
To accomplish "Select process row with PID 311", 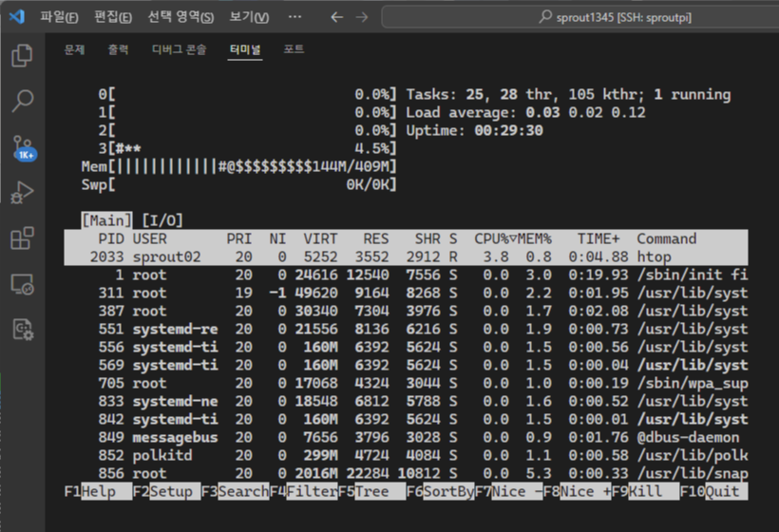I will point(406,293).
